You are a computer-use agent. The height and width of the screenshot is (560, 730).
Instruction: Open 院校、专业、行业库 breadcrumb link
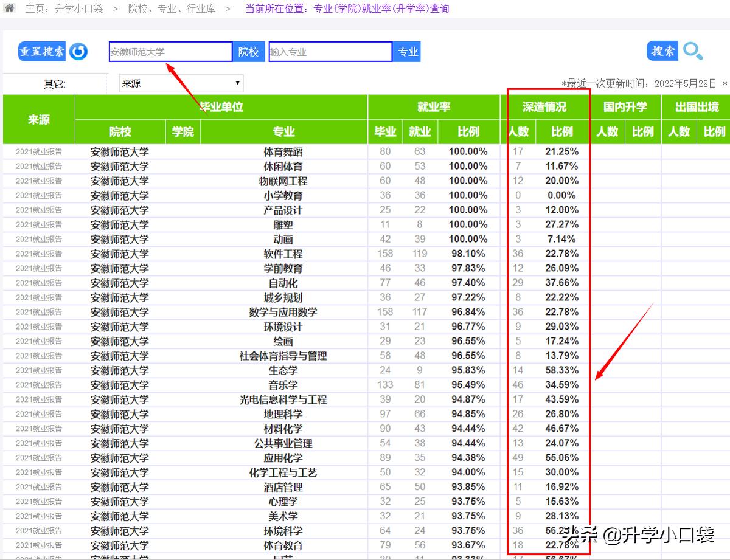[x=171, y=9]
